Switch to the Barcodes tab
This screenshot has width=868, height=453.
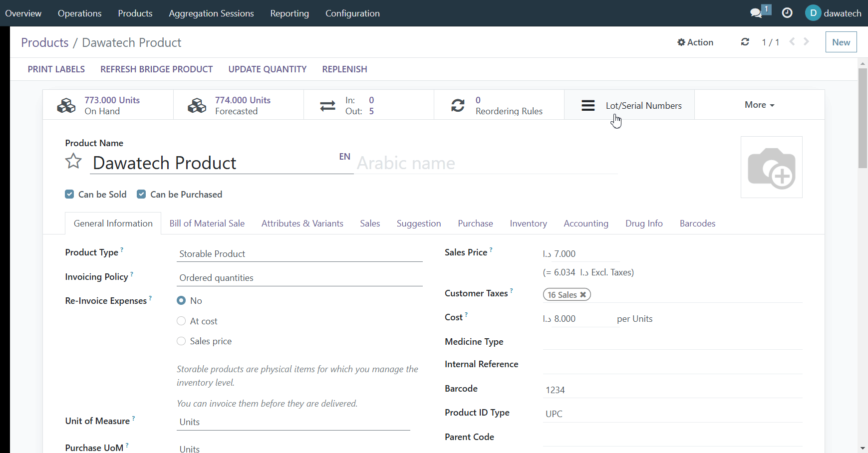697,224
